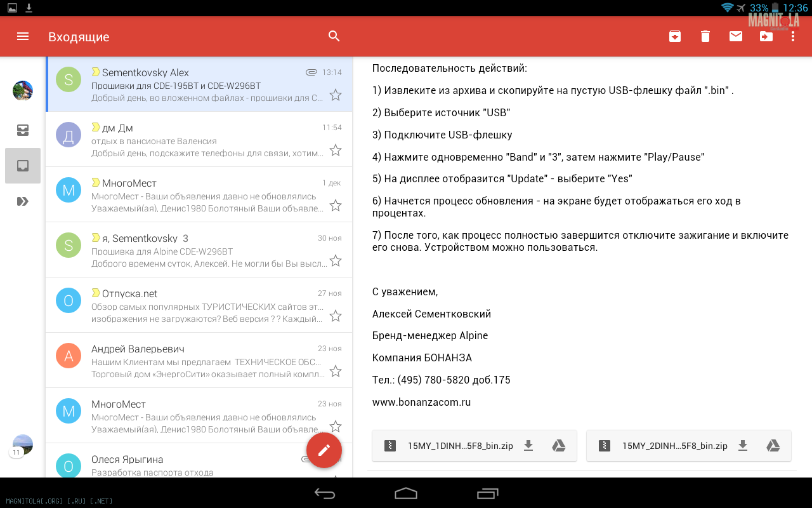This screenshot has width=812, height=508.
Task: Star the Андрей Валерьевич email
Action: point(336,371)
